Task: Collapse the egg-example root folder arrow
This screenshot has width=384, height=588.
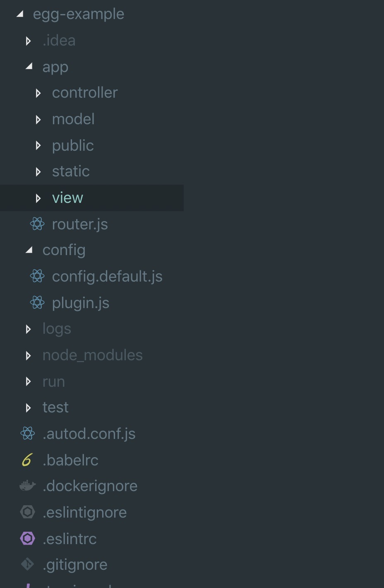Action: pos(19,14)
